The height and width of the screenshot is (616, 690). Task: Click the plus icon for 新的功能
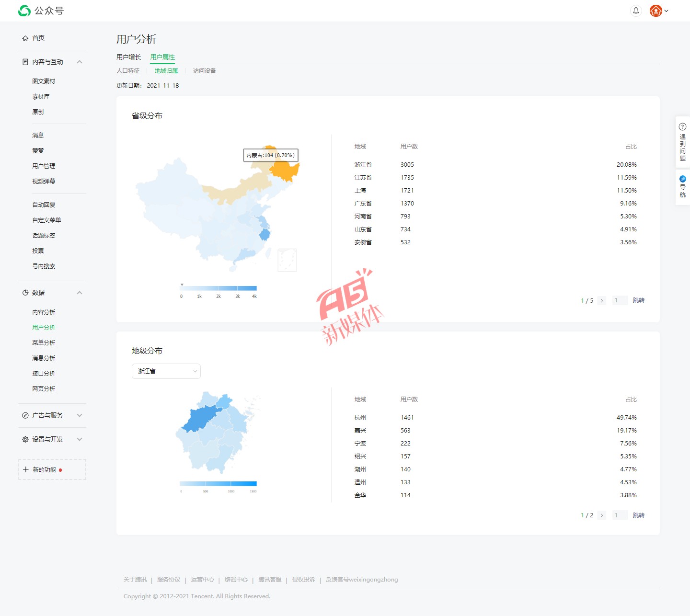26,469
